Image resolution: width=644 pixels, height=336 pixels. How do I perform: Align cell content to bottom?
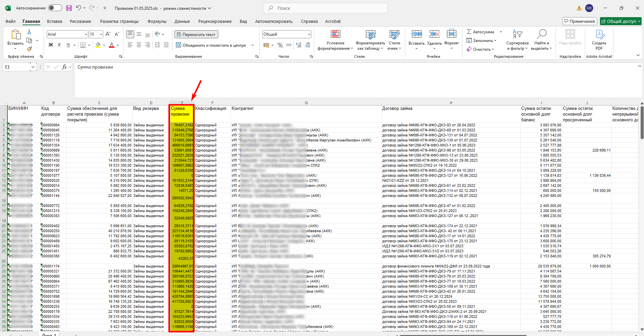tap(148, 34)
